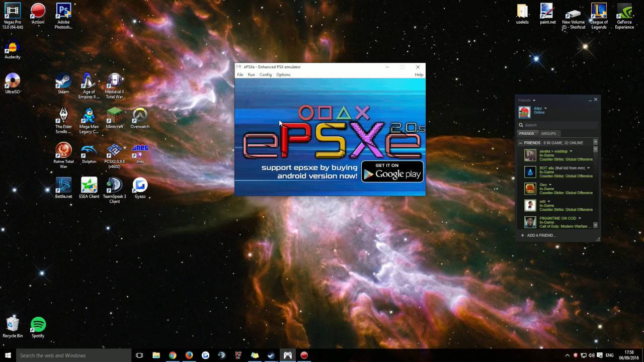This screenshot has height=362, width=644.
Task: Select the Recycle Bin icon
Action: coord(13,327)
